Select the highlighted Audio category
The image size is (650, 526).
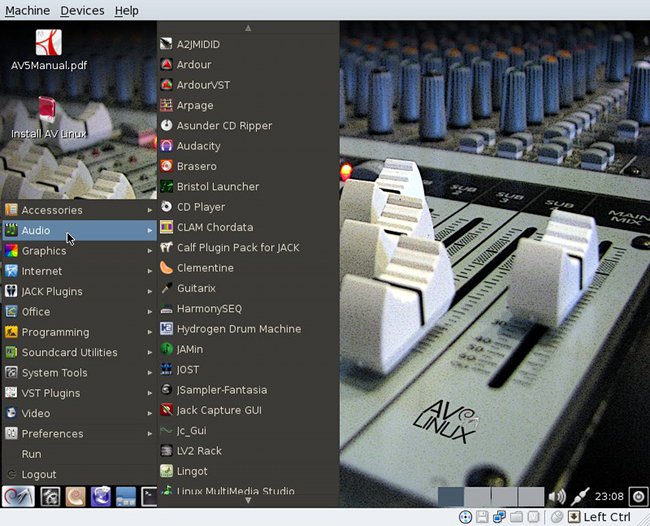[79, 230]
